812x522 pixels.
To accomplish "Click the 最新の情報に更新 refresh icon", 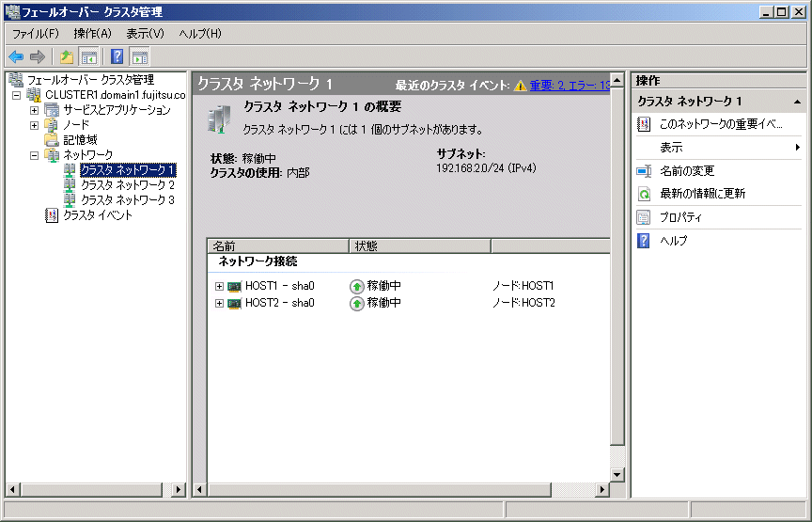I will (644, 194).
